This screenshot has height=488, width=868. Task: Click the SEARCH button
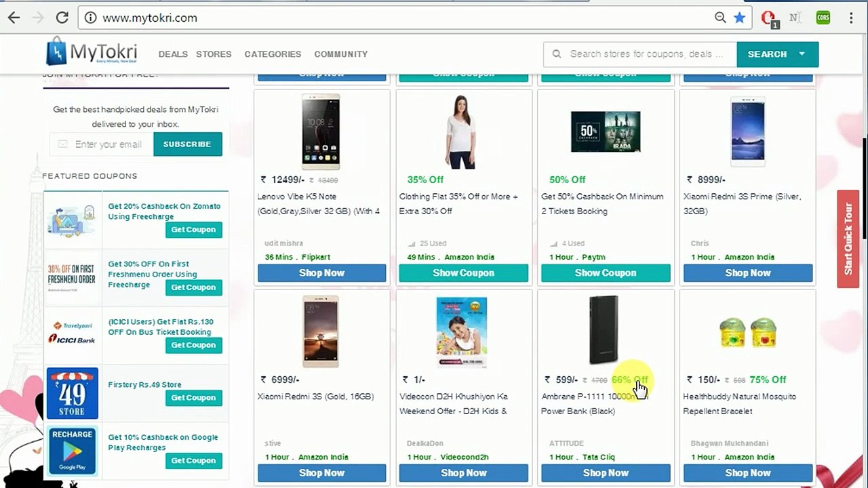pyautogui.click(x=767, y=54)
